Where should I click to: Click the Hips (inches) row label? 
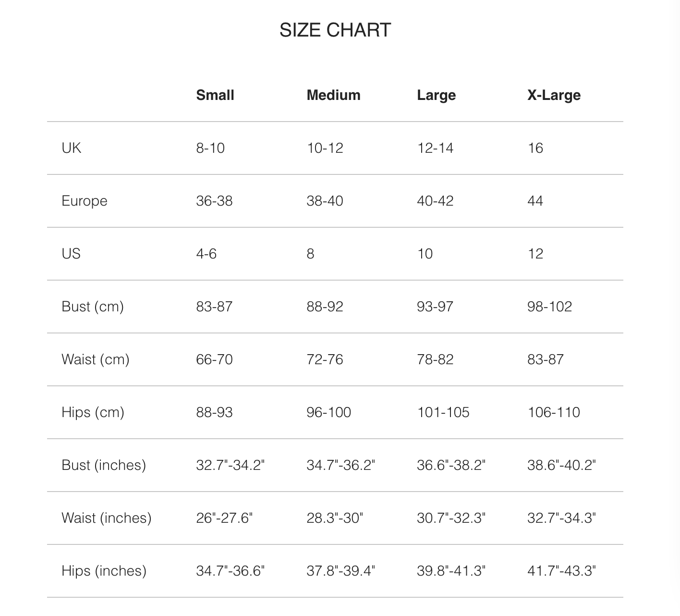[104, 571]
